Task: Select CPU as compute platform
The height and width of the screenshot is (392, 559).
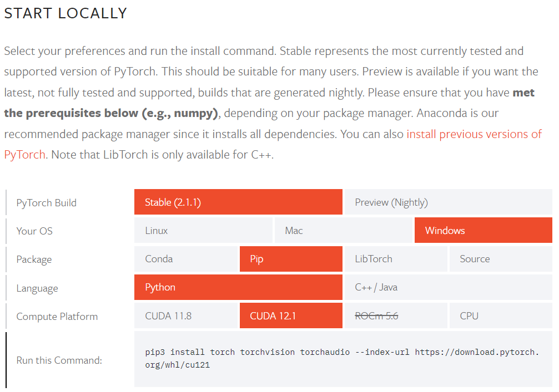Action: click(500, 316)
